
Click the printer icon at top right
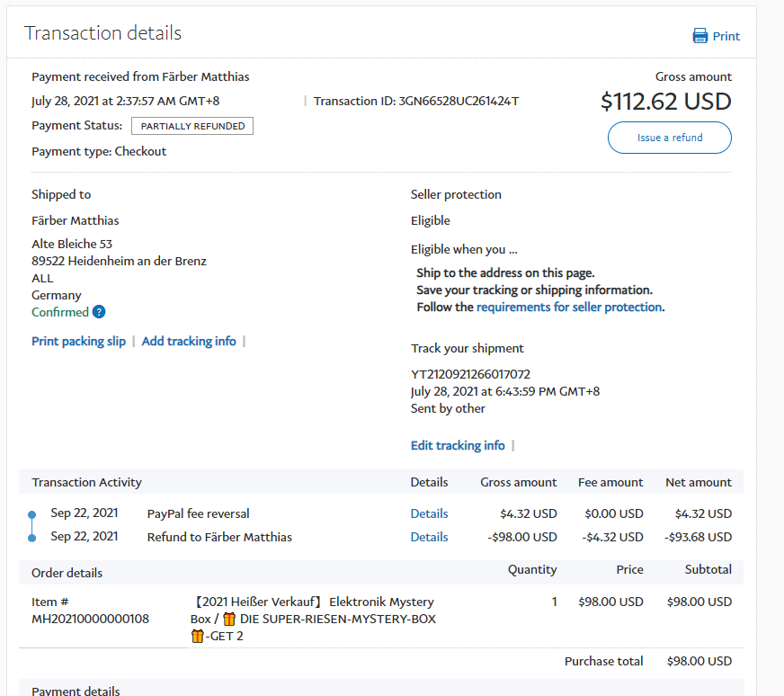699,36
